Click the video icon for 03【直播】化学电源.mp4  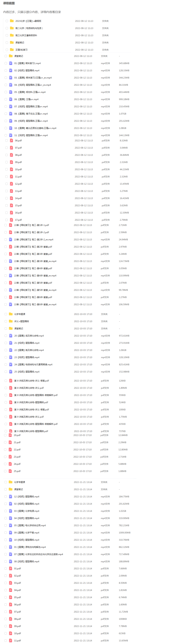tap(11, 511)
